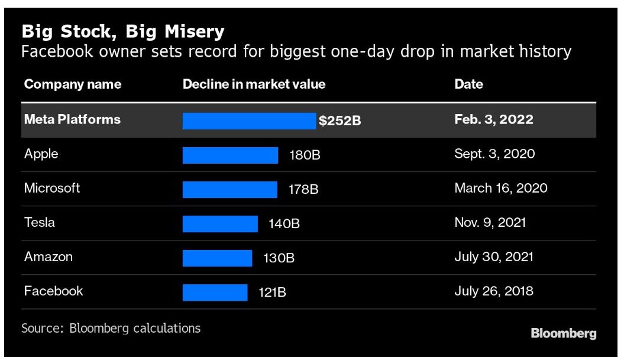624x364 pixels.
Task: Select the Date column header
Action: pos(468,84)
